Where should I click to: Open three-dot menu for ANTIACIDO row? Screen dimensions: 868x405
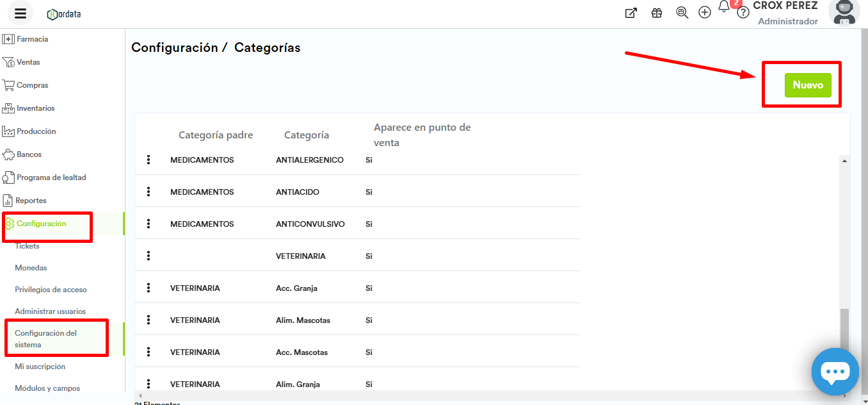pos(149,192)
